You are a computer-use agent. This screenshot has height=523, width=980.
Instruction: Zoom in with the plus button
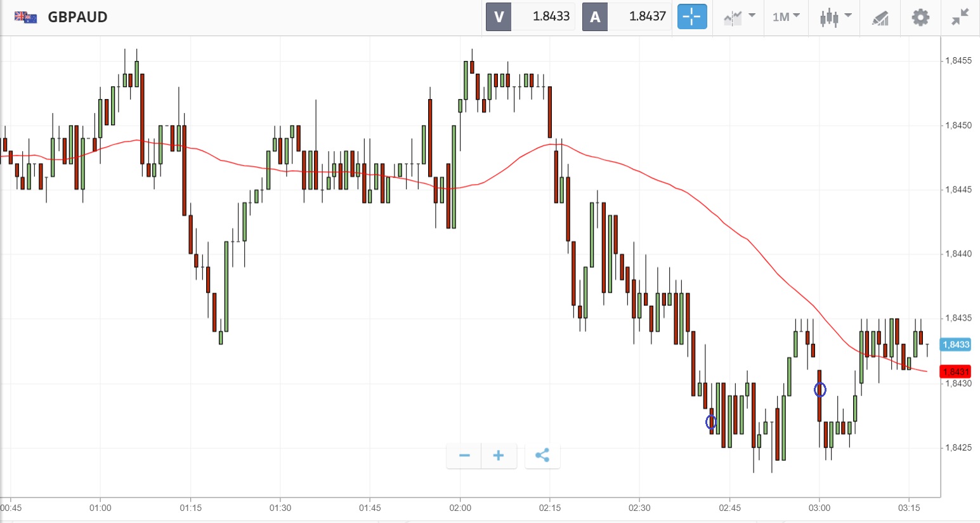click(x=499, y=456)
